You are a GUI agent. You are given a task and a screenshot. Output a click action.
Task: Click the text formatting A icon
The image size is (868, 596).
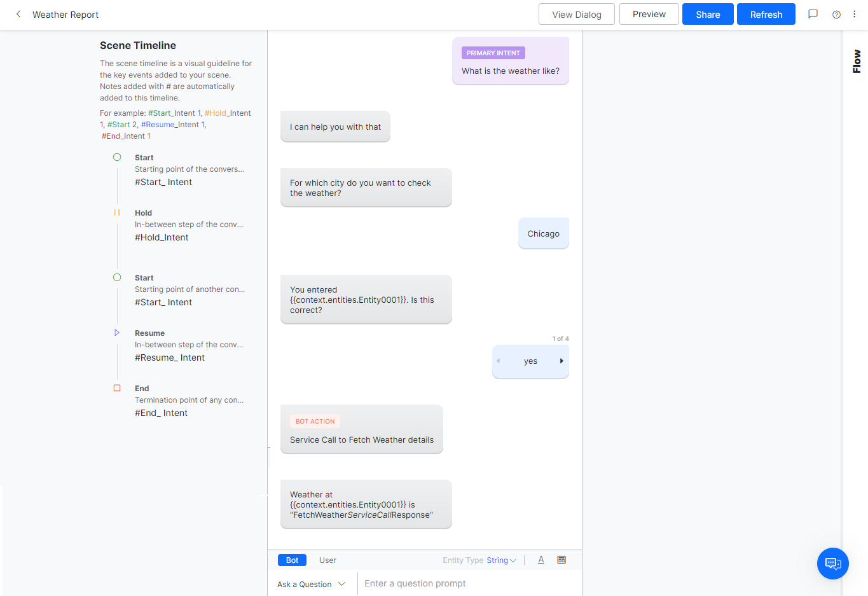pyautogui.click(x=541, y=559)
